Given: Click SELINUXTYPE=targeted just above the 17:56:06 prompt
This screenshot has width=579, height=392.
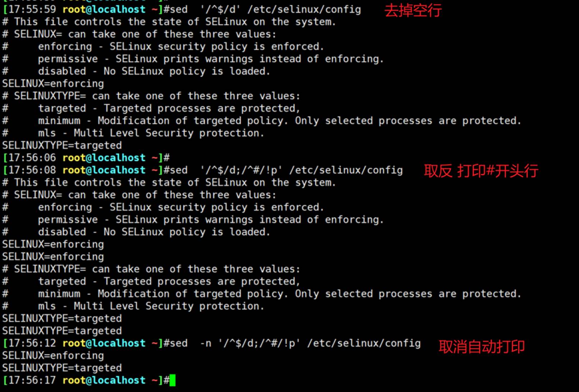Looking at the screenshot, I should pos(62,145).
